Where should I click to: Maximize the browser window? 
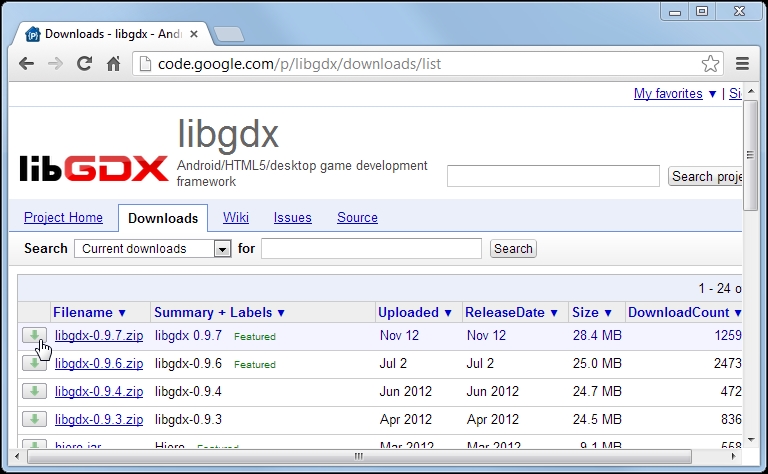tap(702, 11)
